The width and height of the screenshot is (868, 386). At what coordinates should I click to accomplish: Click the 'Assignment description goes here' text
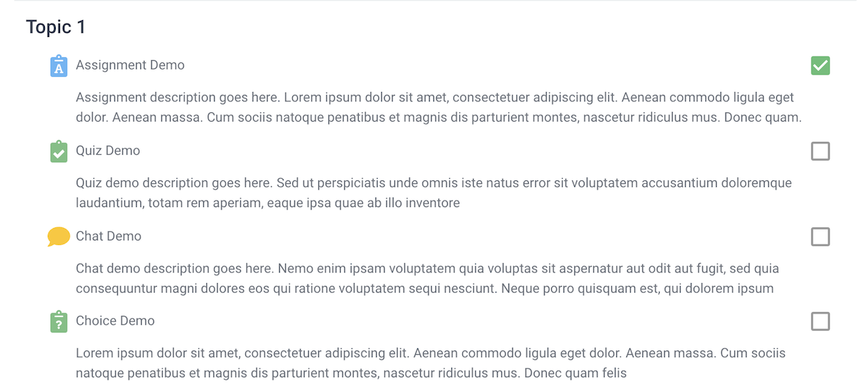click(x=178, y=97)
